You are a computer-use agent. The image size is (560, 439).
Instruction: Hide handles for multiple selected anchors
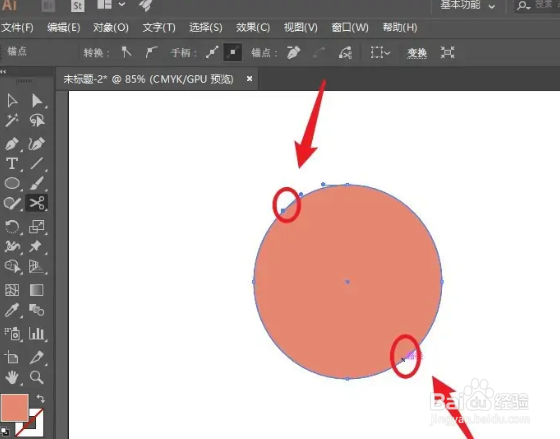[232, 53]
